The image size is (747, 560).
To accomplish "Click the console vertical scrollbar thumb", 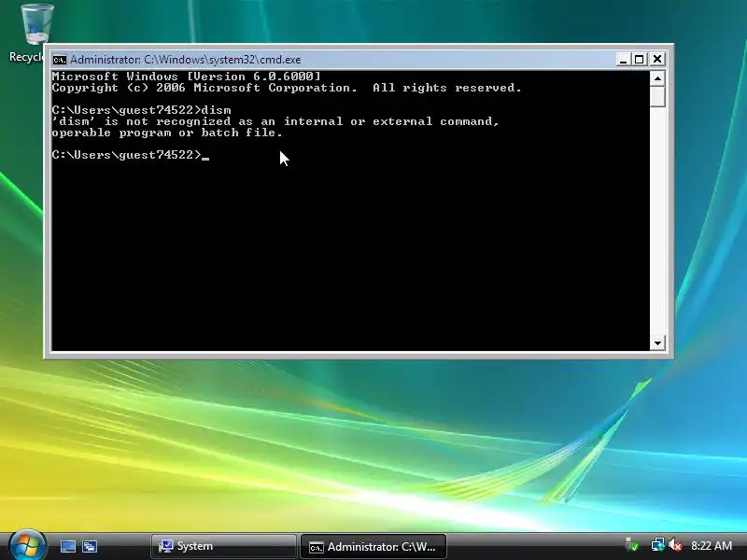I will (657, 97).
